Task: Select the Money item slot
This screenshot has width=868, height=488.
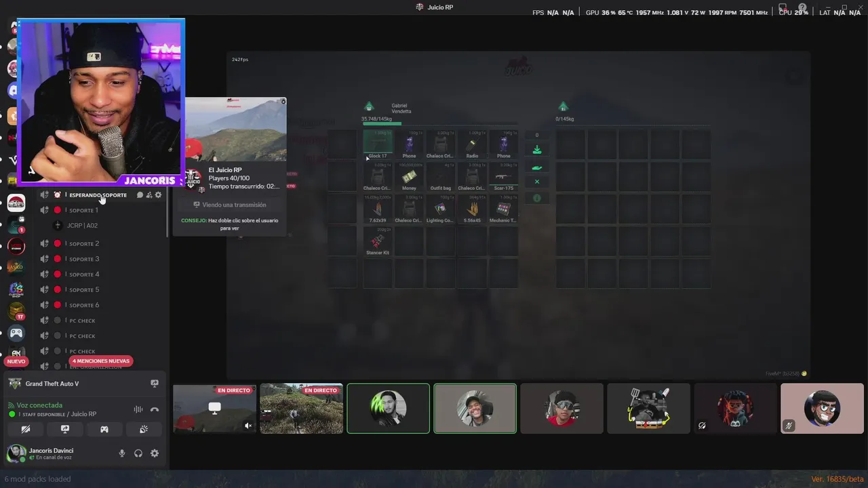Action: point(409,177)
